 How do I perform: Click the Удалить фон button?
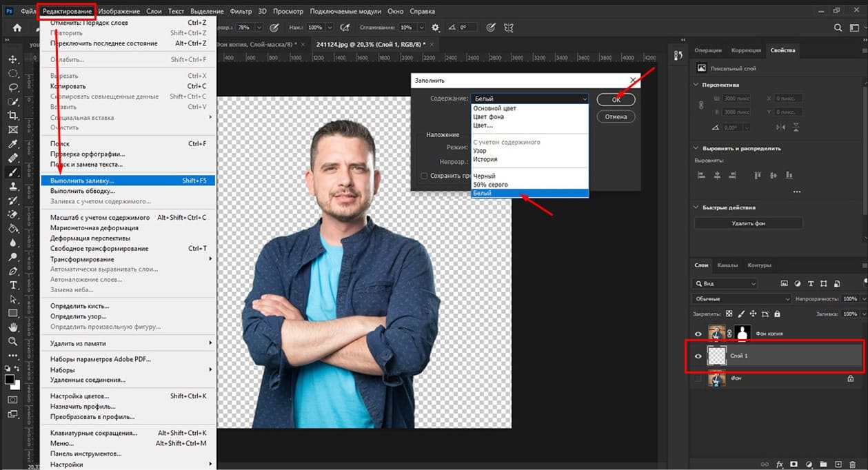pyautogui.click(x=748, y=223)
